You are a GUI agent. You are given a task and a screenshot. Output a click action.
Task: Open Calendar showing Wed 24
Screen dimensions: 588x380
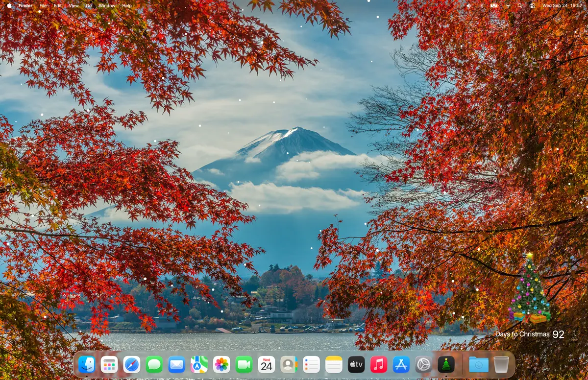coord(266,364)
